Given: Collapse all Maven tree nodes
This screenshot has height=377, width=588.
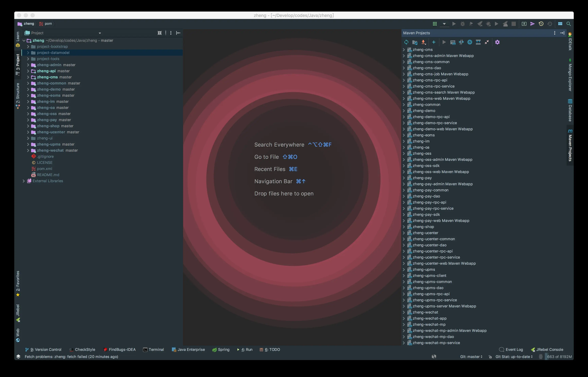Looking at the screenshot, I should pos(487,42).
